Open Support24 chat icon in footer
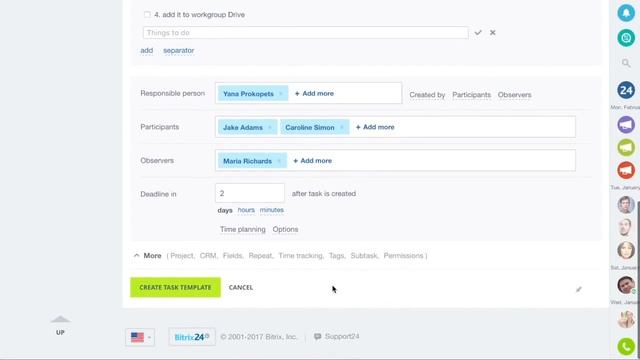 coord(318,337)
